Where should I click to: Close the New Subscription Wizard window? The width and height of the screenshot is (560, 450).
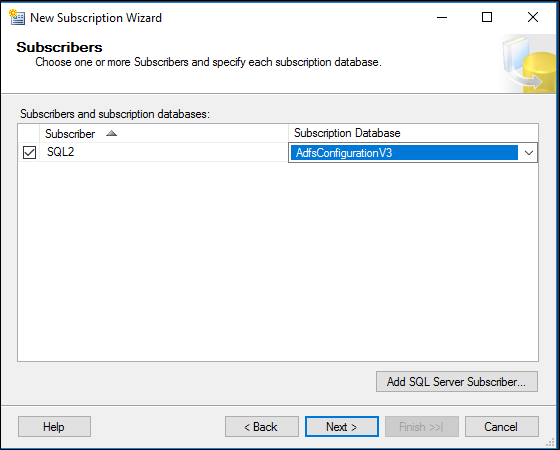(x=533, y=17)
